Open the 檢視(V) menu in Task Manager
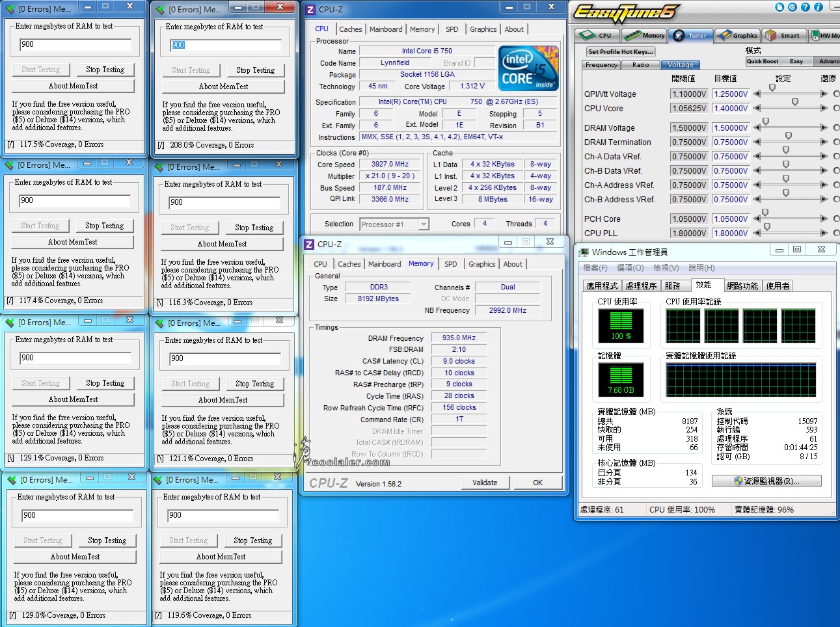This screenshot has height=627, width=840. [x=666, y=268]
